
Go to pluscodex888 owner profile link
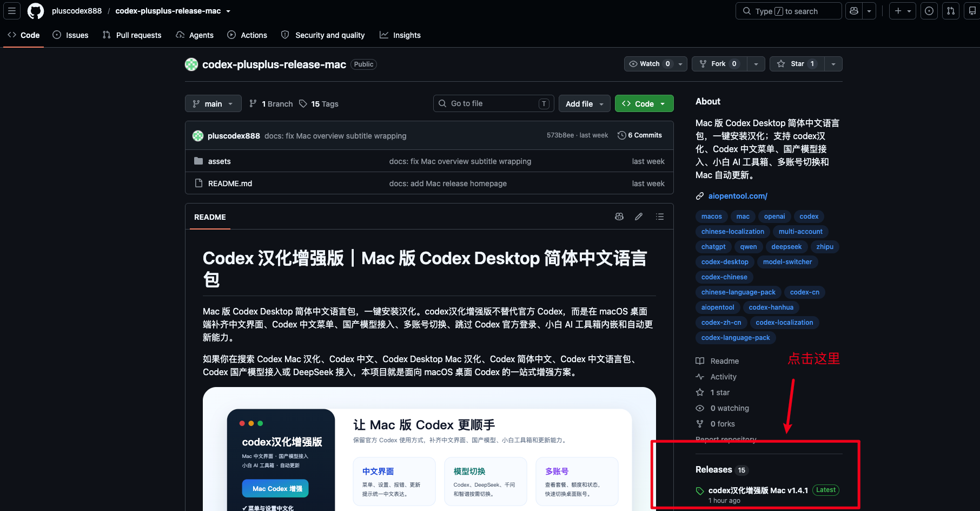pyautogui.click(x=77, y=11)
